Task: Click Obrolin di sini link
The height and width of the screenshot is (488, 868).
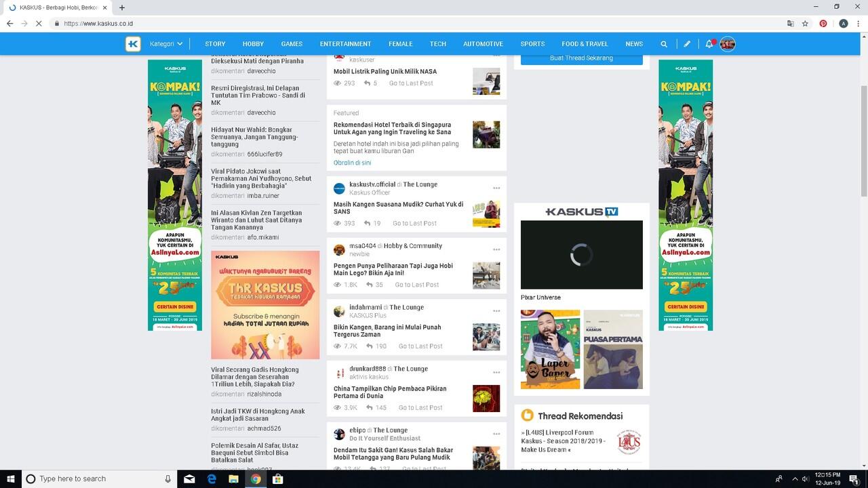Action: click(x=352, y=163)
